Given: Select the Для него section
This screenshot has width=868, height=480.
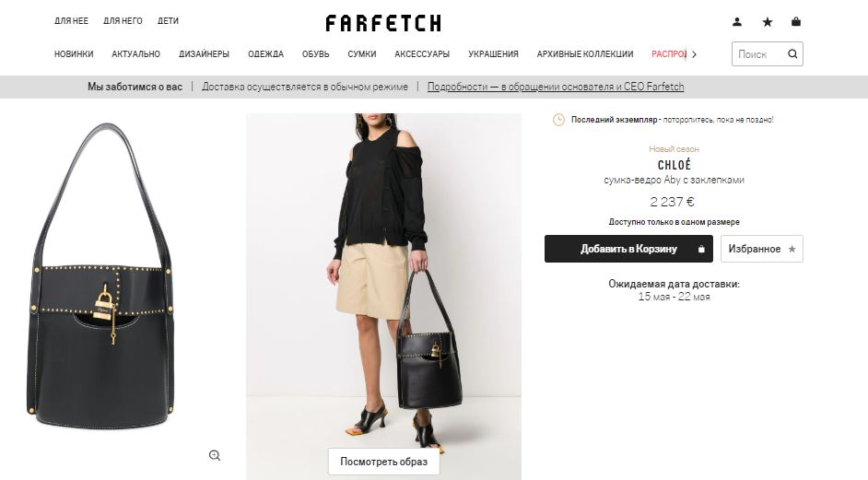Looking at the screenshot, I should point(123,21).
